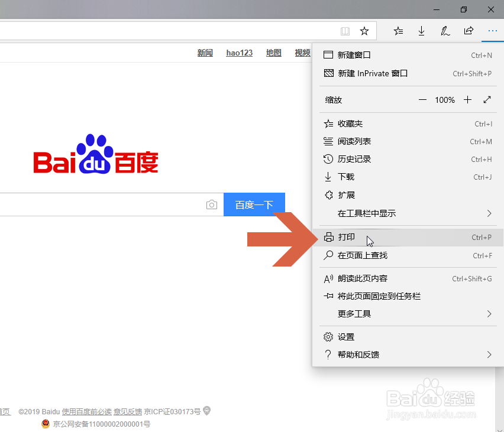Click the police emblem icon in footer
The image size is (504, 432).
click(x=46, y=424)
